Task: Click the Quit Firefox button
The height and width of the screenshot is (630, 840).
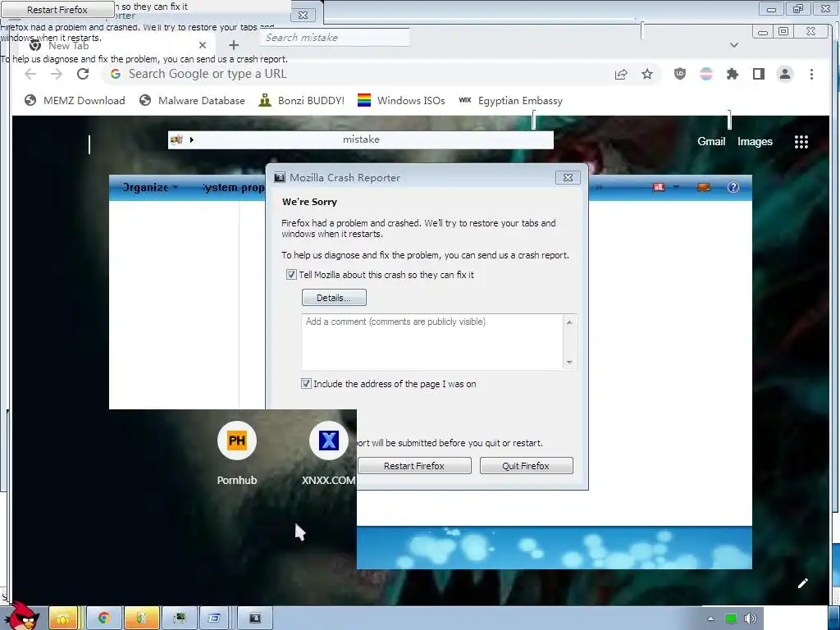Action: point(526,466)
